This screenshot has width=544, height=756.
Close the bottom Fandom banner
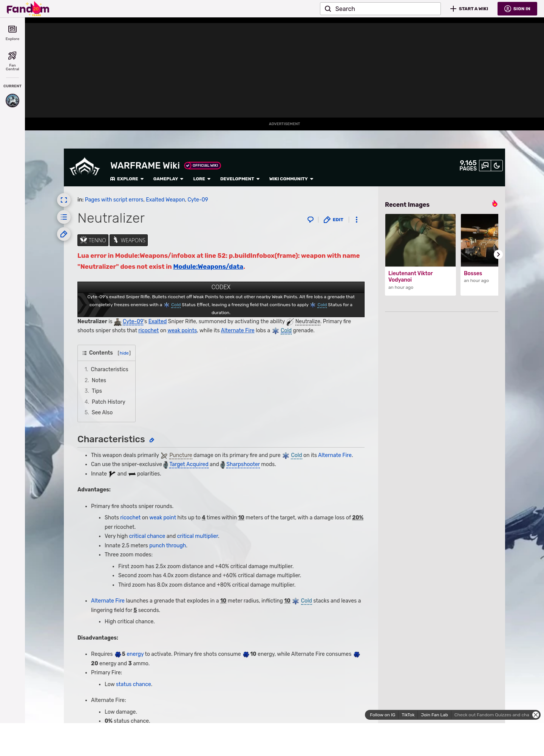tap(536, 715)
